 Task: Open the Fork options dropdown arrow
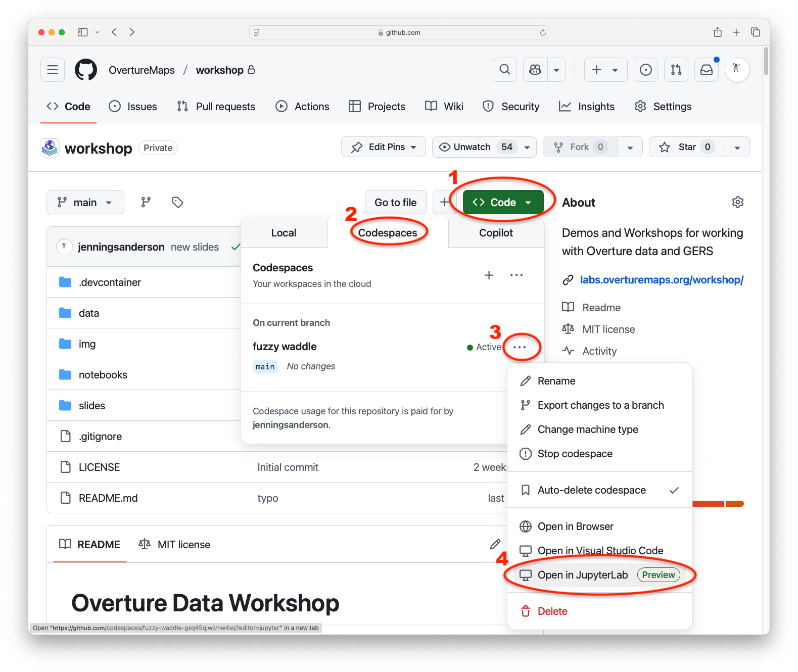[x=630, y=147]
